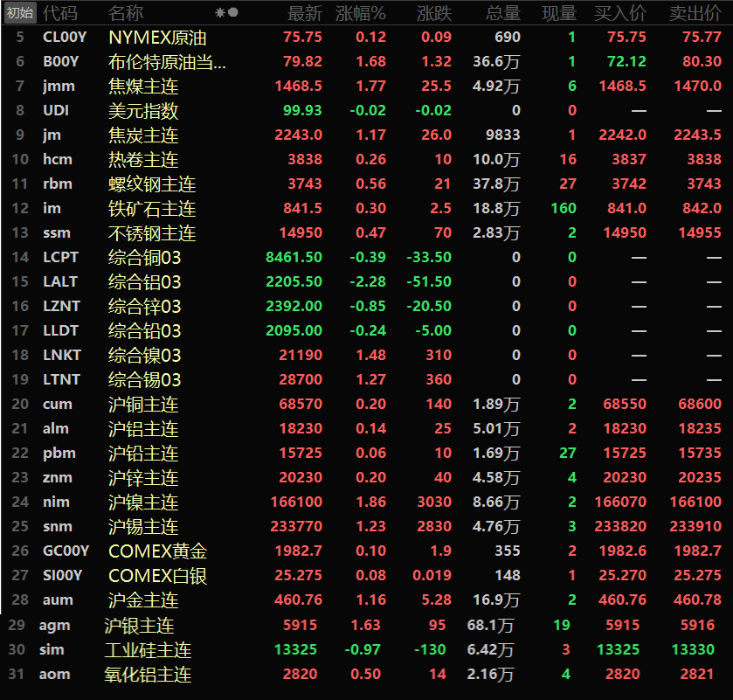The image size is (733, 700).
Task: Select the 沪锌主连 row name
Action: point(143,478)
